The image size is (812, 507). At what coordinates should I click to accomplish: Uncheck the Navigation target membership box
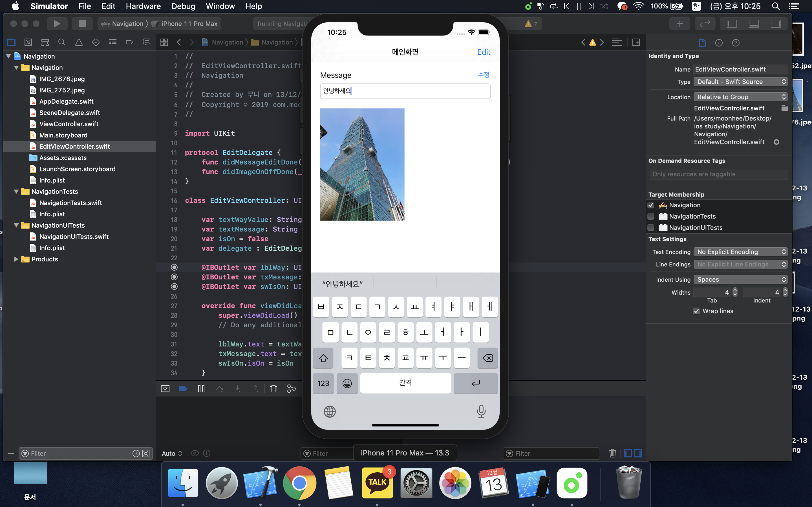pos(651,205)
